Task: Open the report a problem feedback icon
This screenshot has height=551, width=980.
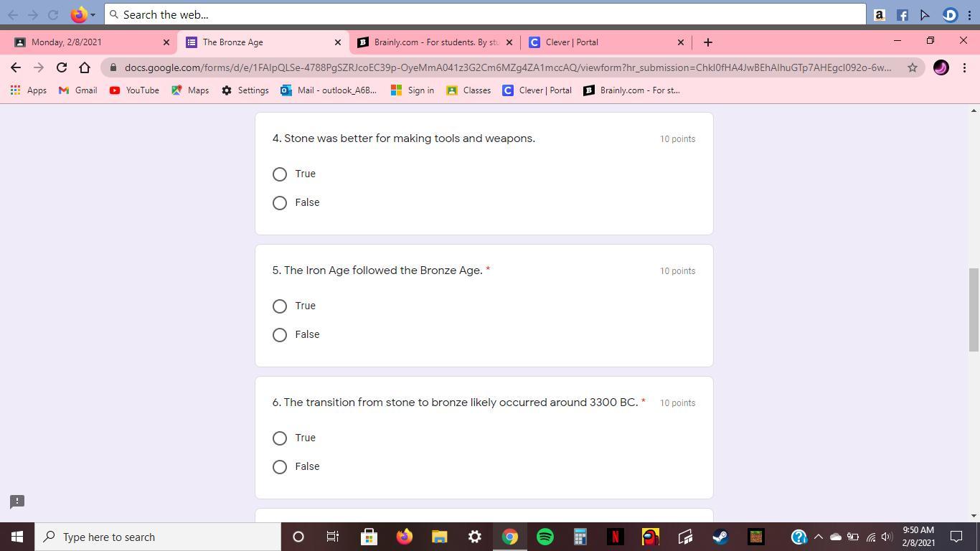Action: 17,501
